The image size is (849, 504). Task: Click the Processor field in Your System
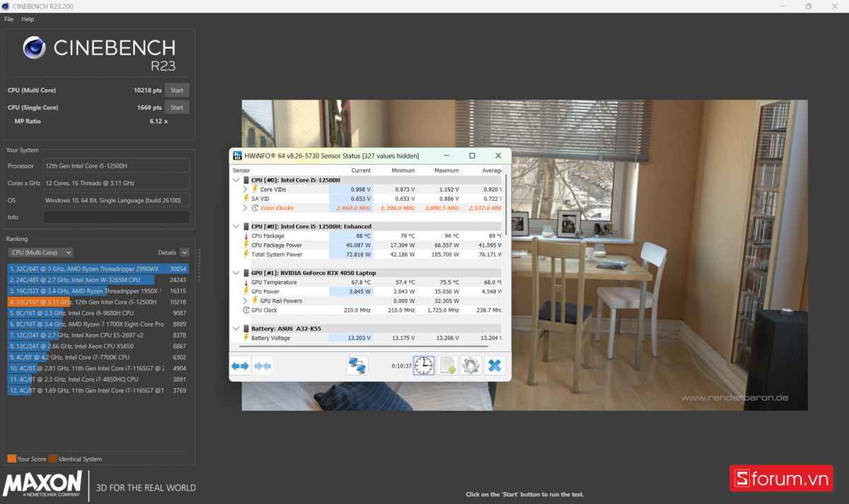click(x=116, y=165)
